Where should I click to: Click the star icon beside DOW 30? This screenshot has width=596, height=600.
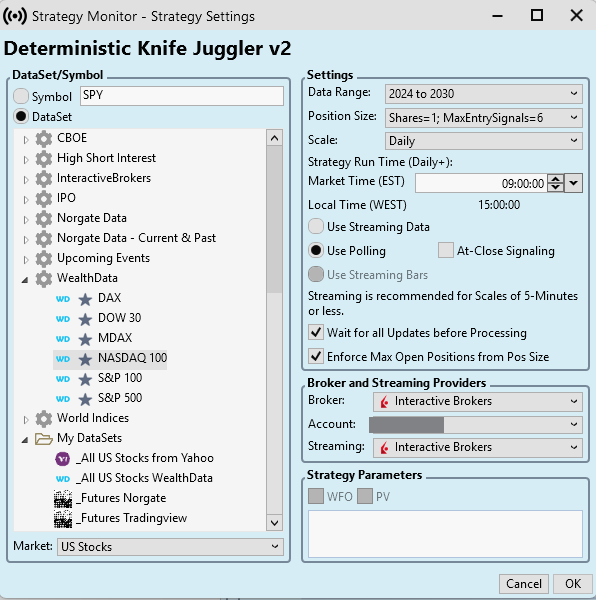(85, 319)
